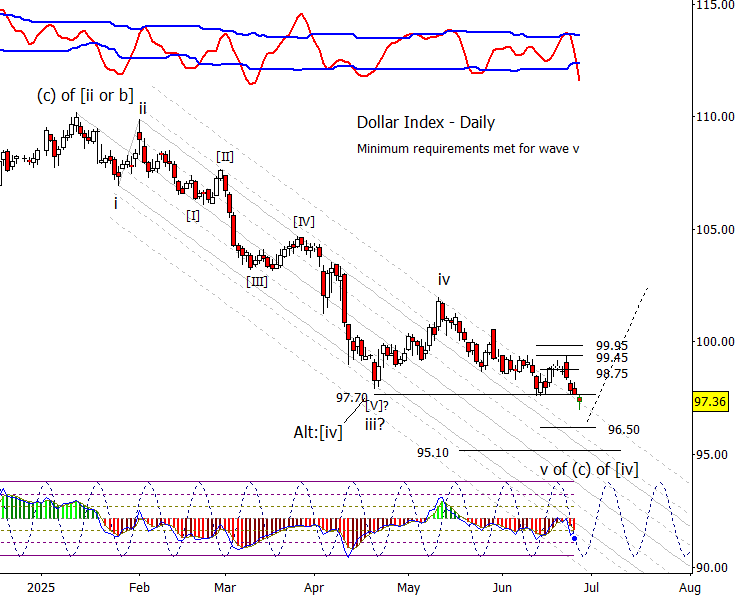Select the 95.10 support target label
This screenshot has height=607, width=737.
point(432,453)
